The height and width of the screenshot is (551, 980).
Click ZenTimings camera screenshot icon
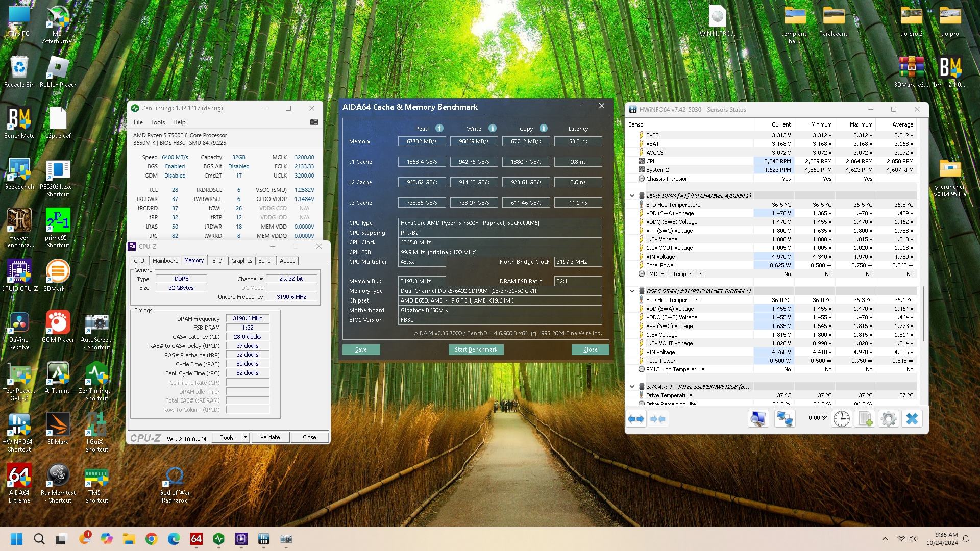tap(314, 122)
